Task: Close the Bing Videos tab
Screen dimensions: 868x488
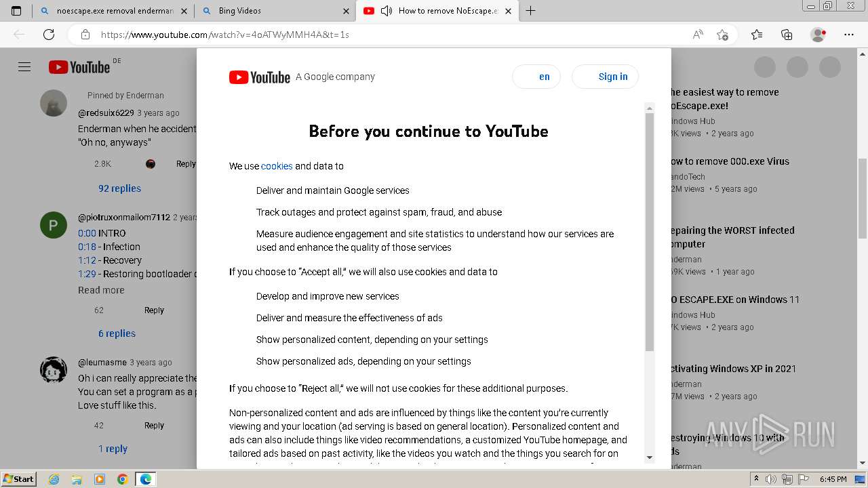Action: tap(347, 11)
